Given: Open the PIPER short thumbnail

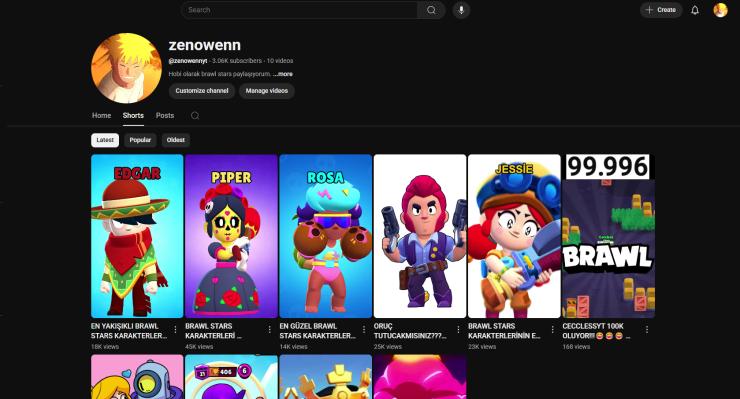Looking at the screenshot, I should (x=231, y=236).
